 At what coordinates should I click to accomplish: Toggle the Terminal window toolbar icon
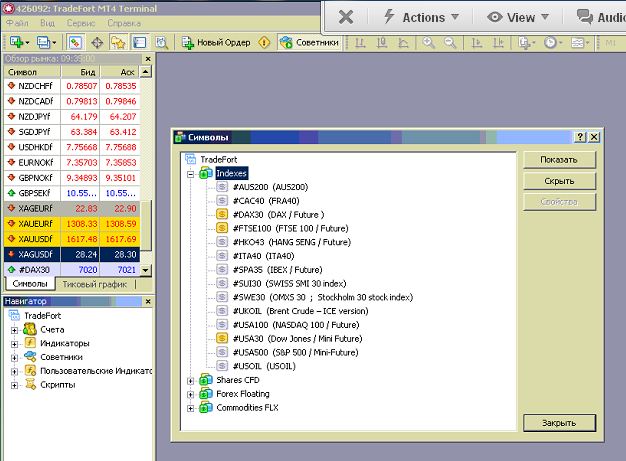point(140,42)
